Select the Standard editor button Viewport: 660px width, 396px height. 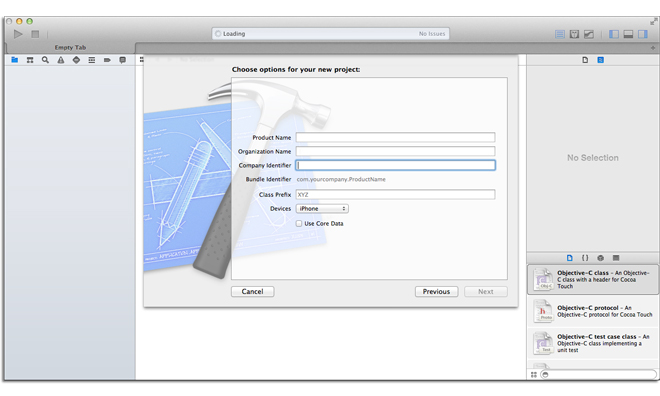click(560, 34)
